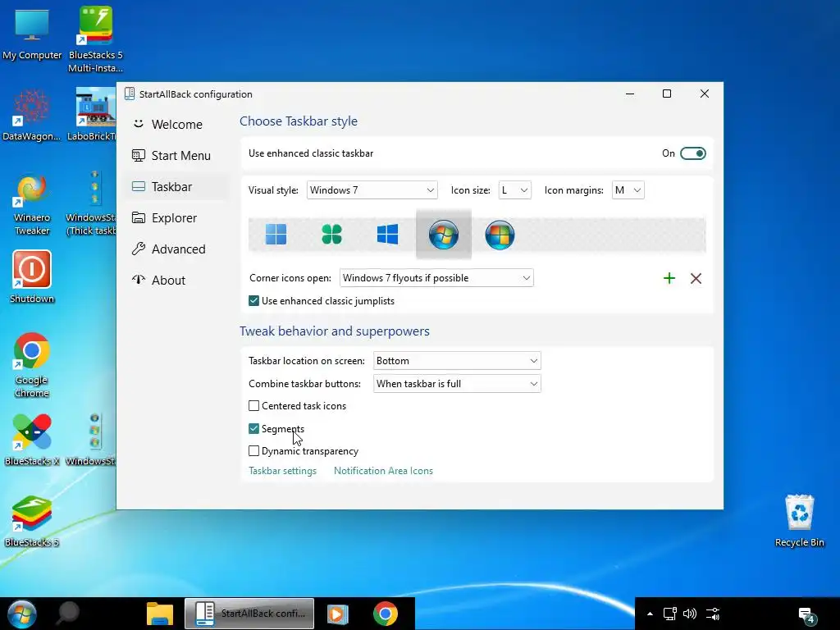Viewport: 840px width, 630px height.
Task: Add a custom start button image with plus
Action: click(x=669, y=278)
